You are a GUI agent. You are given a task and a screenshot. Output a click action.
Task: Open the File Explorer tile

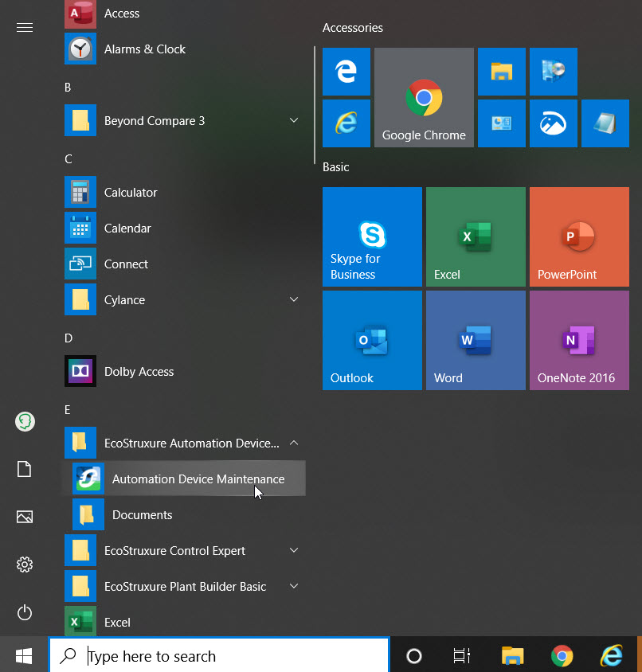point(501,72)
